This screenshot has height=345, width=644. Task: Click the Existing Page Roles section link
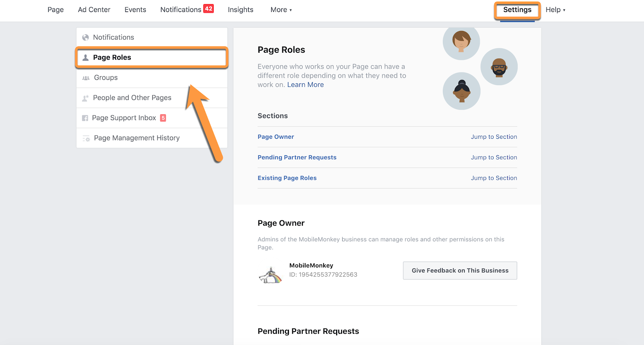pos(287,178)
